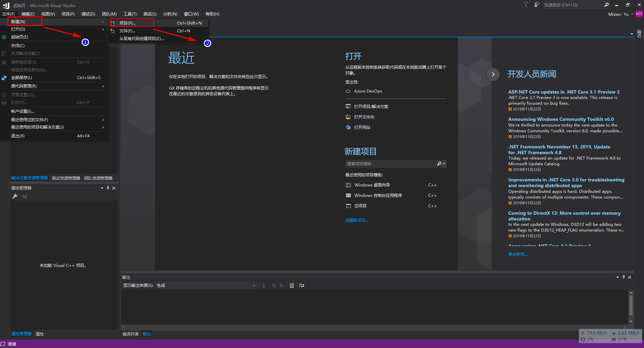The width and height of the screenshot is (644, 348).
Task: Open Coming to DirectX 12 news article
Action: click(x=565, y=216)
